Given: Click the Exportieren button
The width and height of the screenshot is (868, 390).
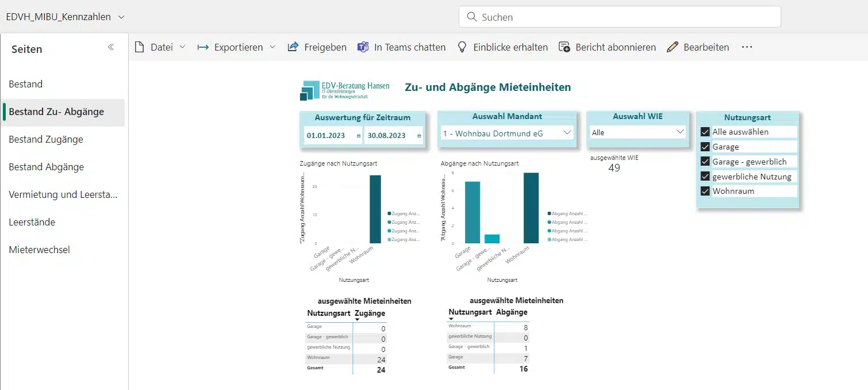Looking at the screenshot, I should pos(236,47).
